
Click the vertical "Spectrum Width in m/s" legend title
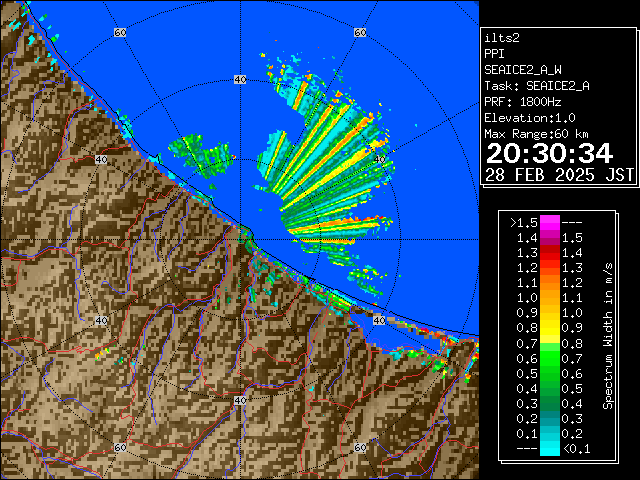(608, 336)
